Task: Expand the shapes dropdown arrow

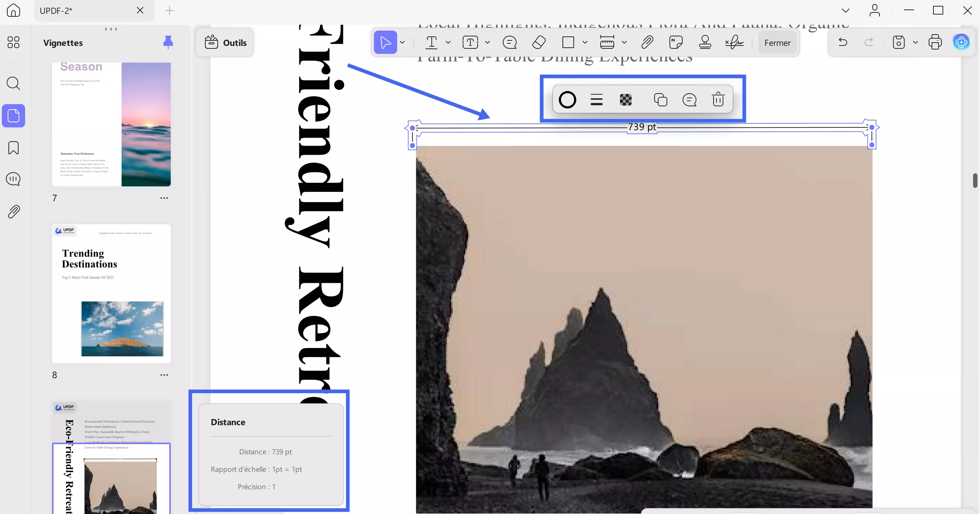Action: click(585, 43)
